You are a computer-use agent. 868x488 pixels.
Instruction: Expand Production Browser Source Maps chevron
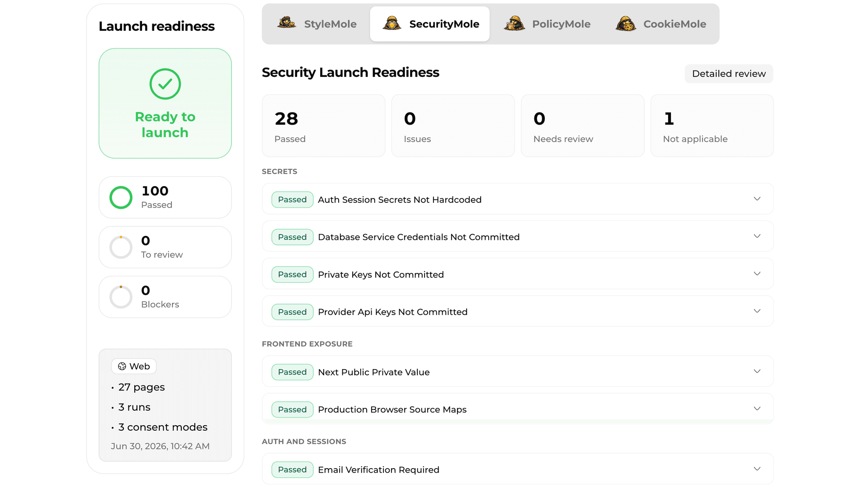[x=757, y=409]
